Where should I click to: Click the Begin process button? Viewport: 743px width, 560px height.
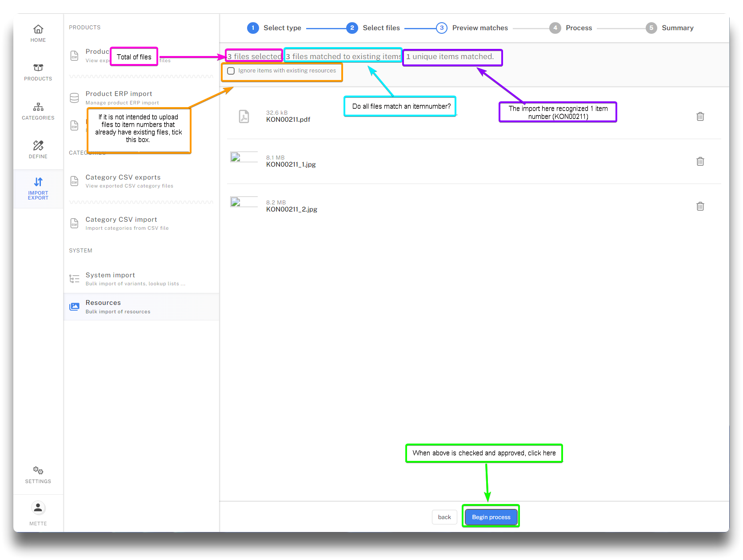491,517
